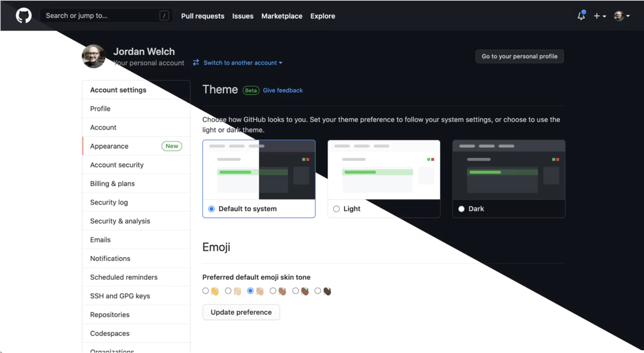Open Issues in the top nav
Viewport: 644px width, 353px height.
(243, 16)
